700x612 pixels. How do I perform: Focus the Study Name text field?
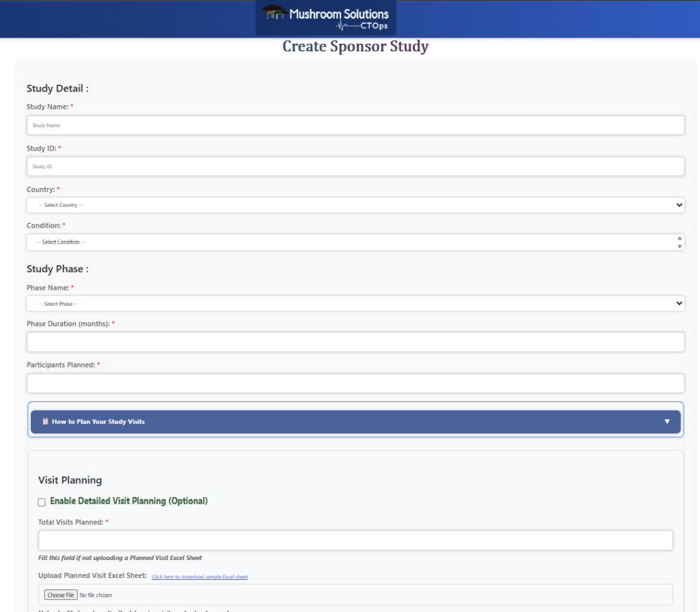(355, 125)
